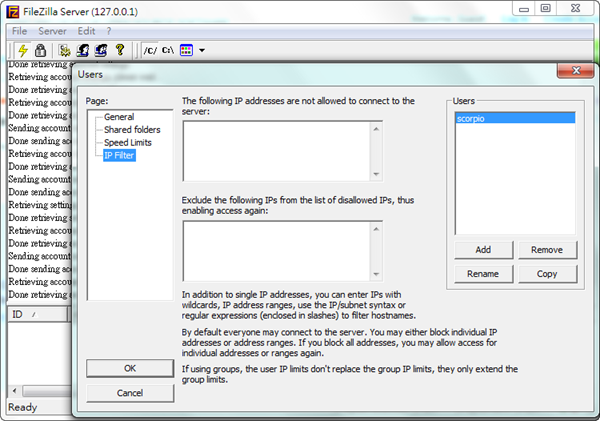Click the lightning bolt connect icon
Viewport: 600px width, 421px height.
(x=23, y=50)
